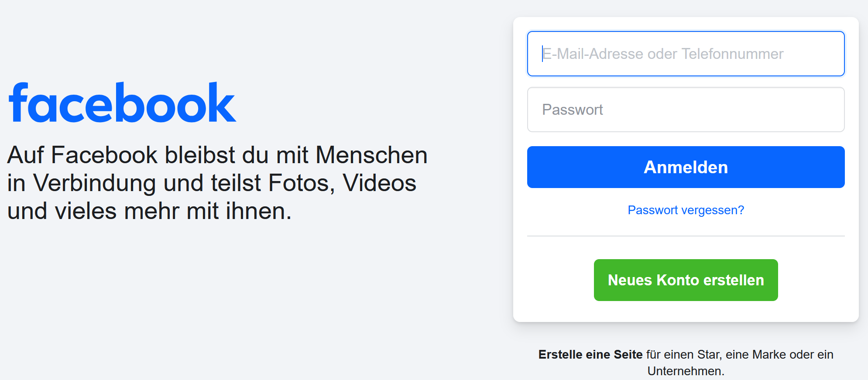
Task: Click the divider line above Neues Konto erstellen
Action: coord(686,236)
